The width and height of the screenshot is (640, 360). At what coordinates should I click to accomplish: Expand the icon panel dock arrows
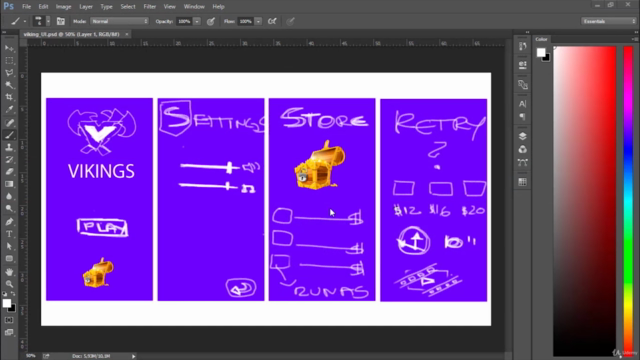[527, 32]
